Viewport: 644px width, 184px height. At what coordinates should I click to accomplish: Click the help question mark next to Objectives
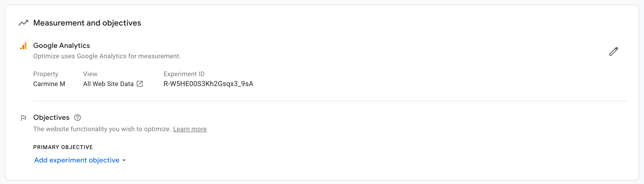(78, 118)
